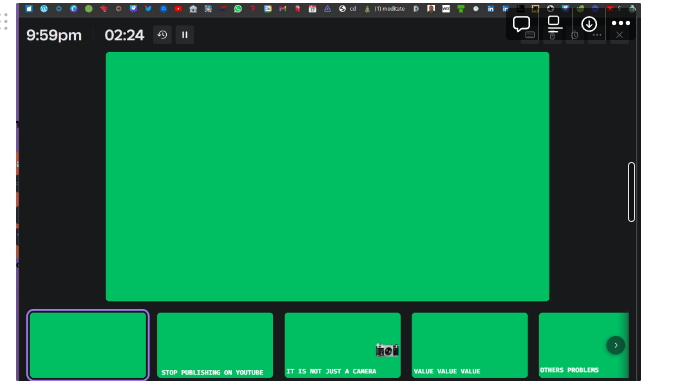Pause the presentation timer
The width and height of the screenshot is (678, 385).
click(x=185, y=35)
